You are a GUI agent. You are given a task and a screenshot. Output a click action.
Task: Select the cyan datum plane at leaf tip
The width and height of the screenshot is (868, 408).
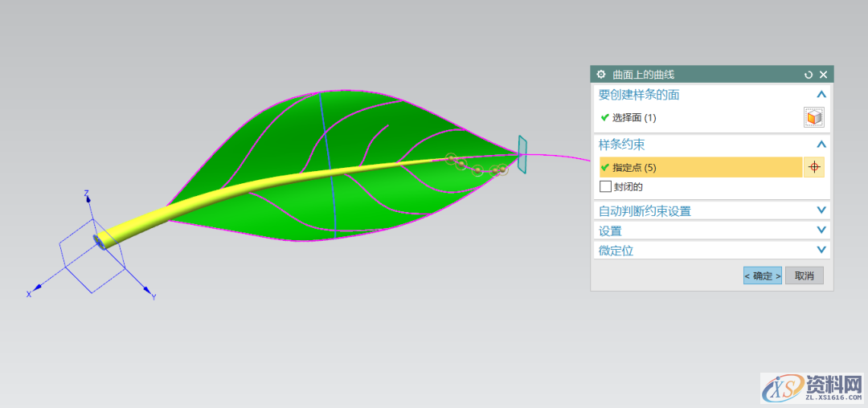[522, 153]
